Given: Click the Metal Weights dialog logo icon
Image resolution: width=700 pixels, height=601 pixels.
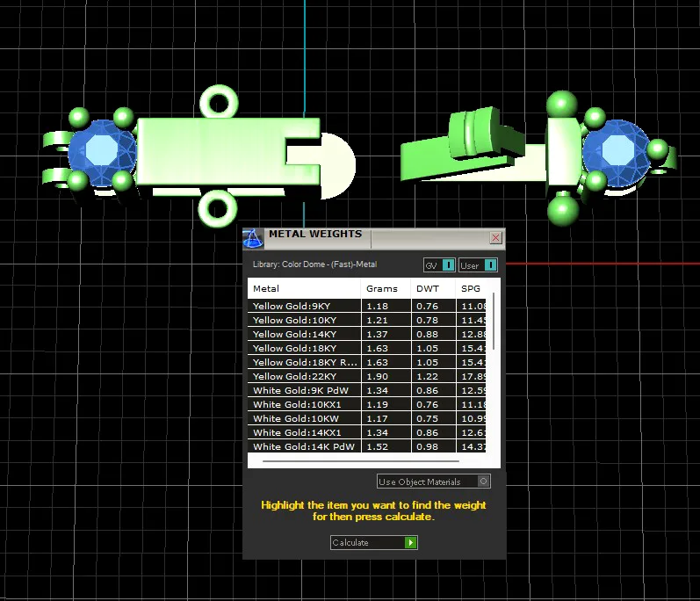Looking at the screenshot, I should coord(253,239).
